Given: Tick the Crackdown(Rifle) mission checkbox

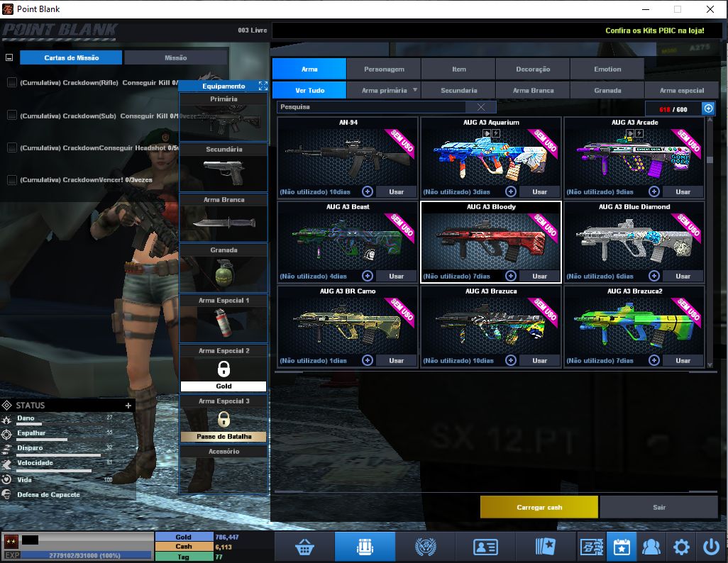Looking at the screenshot, I should pos(12,83).
